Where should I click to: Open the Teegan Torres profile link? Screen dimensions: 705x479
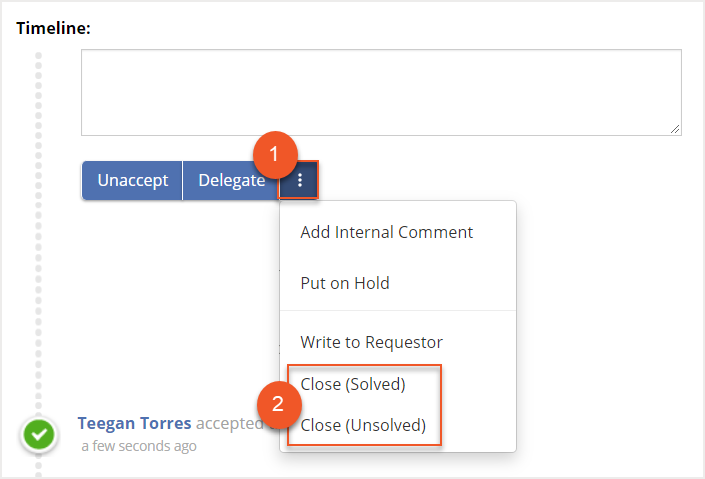point(134,423)
